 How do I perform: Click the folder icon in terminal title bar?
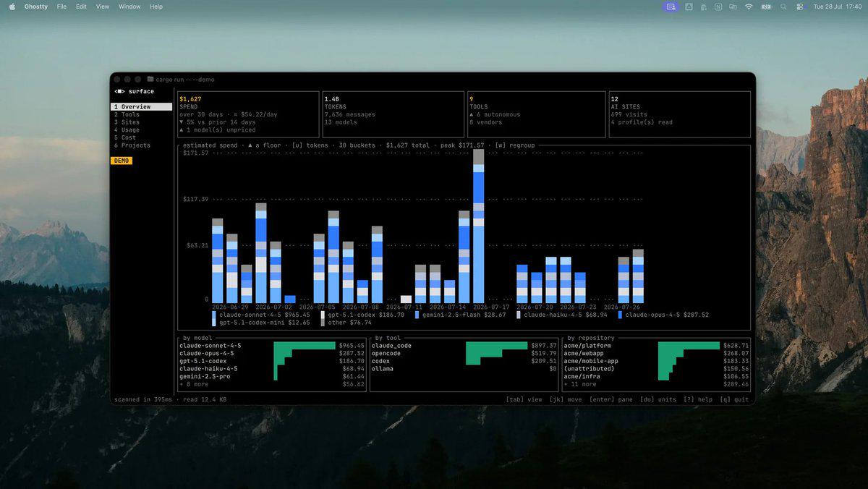coord(150,79)
